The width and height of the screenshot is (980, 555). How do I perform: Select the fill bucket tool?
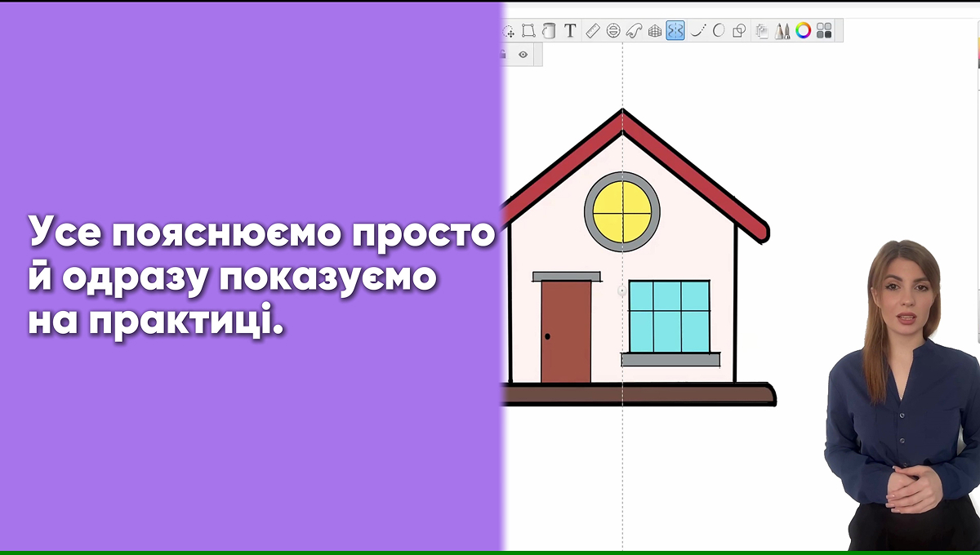[x=549, y=31]
